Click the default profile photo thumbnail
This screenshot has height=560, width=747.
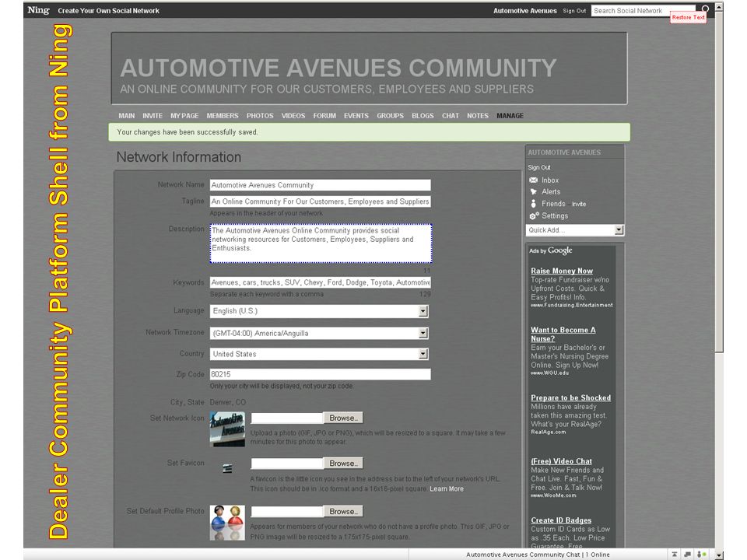pyautogui.click(x=227, y=523)
